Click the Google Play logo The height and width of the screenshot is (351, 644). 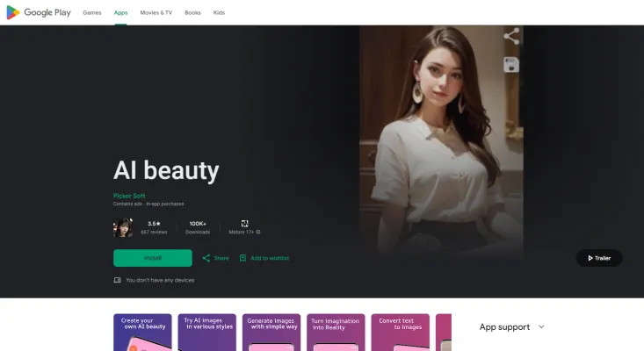click(39, 12)
